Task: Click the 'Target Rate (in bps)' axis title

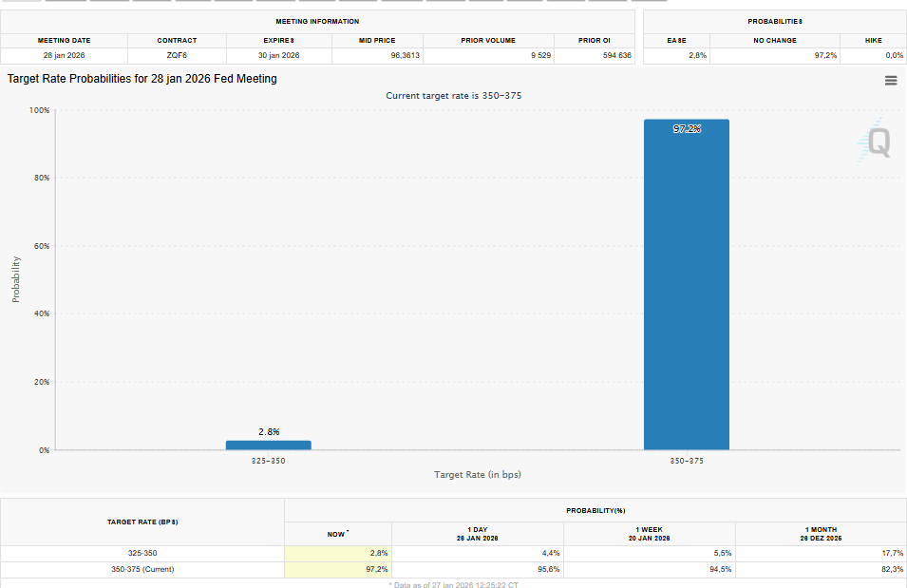Action: (477, 474)
